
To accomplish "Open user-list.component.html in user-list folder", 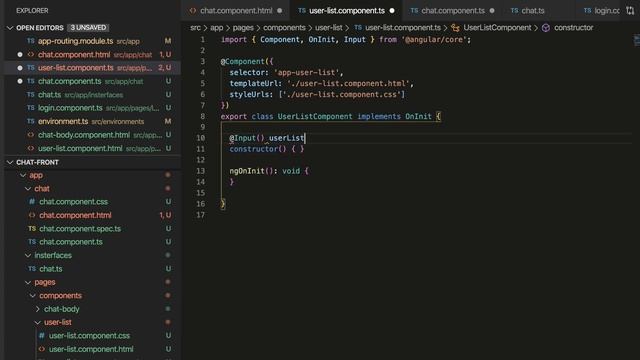I will coord(92,349).
